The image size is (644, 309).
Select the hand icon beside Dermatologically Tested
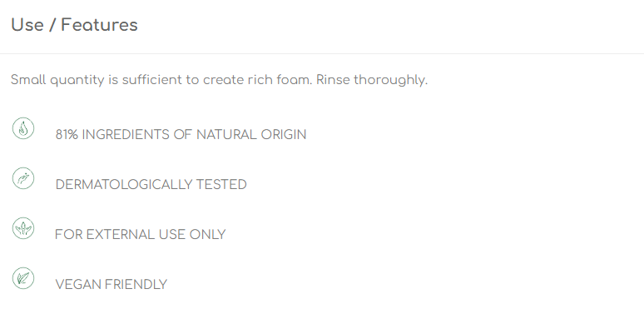(x=23, y=178)
